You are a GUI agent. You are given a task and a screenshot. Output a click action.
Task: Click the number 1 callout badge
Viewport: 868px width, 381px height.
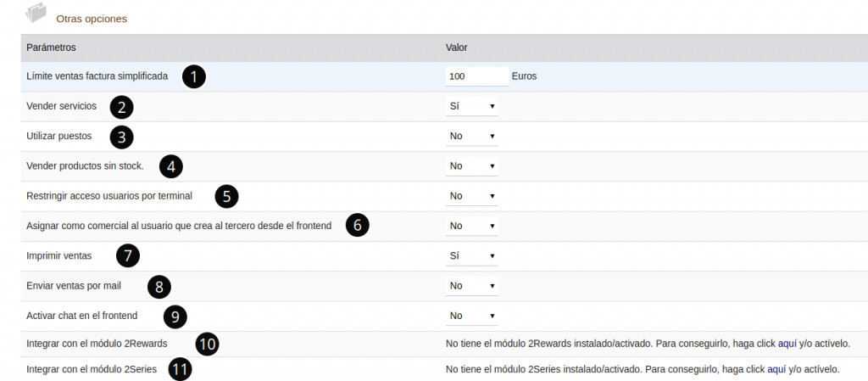[194, 77]
